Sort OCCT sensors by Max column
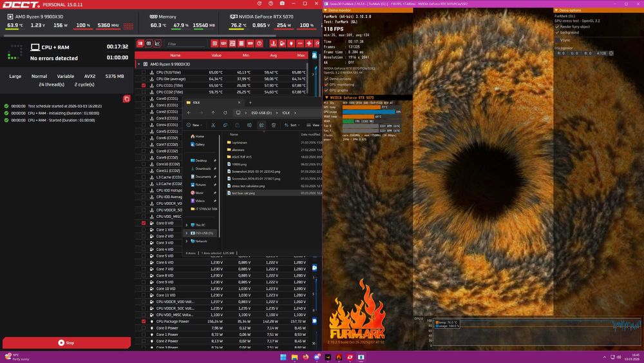 [301, 55]
